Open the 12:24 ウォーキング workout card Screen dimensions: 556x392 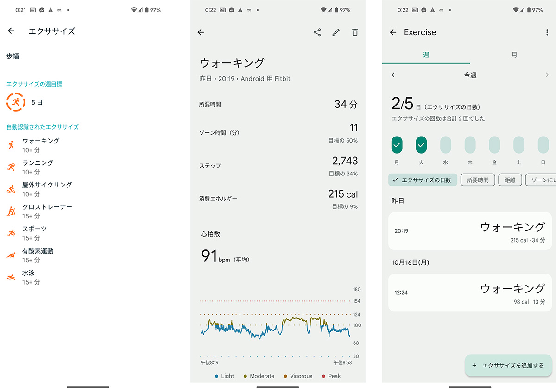coord(470,292)
